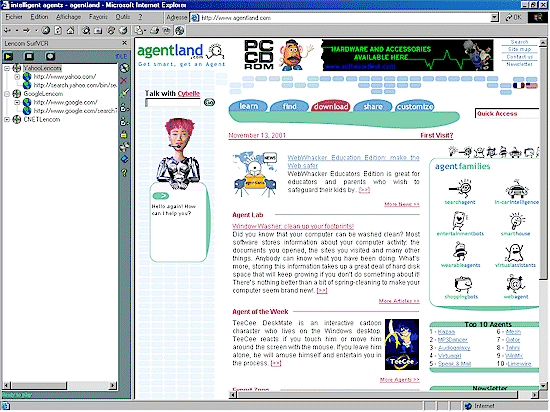
Task: Open the address bar dropdown arrow
Action: coord(495,18)
